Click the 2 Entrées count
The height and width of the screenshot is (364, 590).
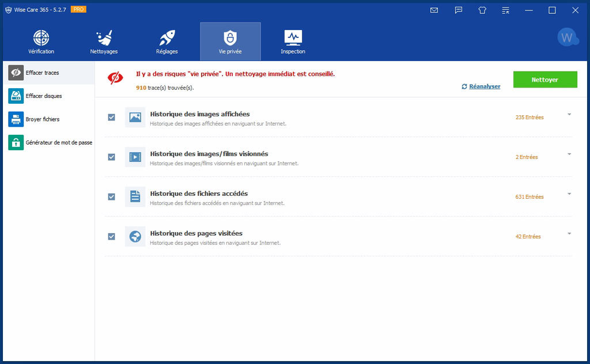click(x=527, y=157)
